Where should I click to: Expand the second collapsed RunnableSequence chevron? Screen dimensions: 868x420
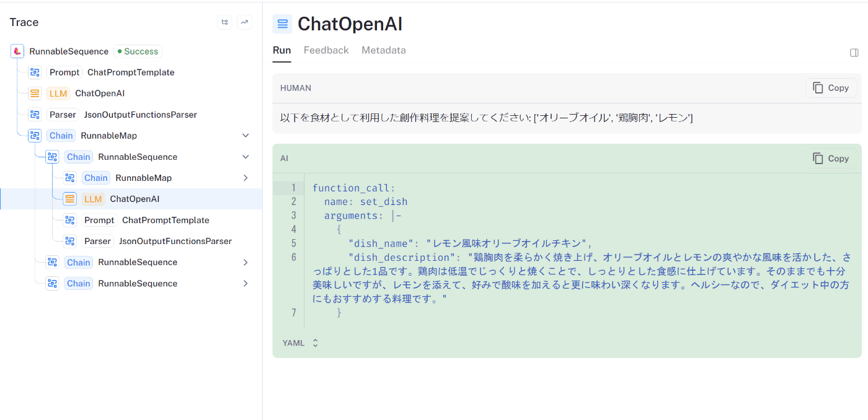[x=246, y=262]
